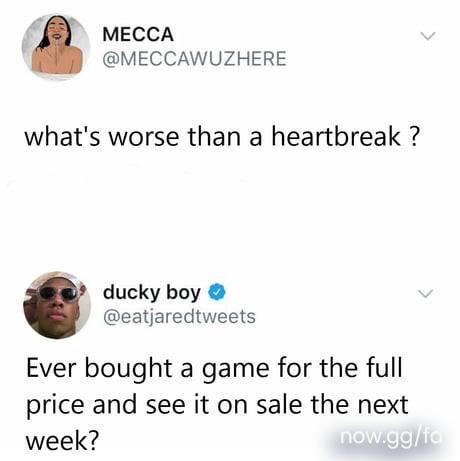Click the words what's worse in tweet

[x=102, y=137]
